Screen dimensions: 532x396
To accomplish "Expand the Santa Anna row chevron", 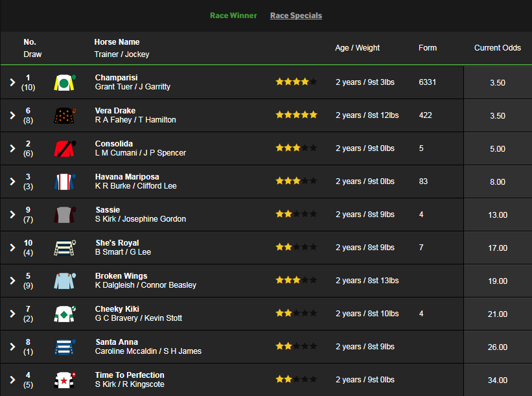I will [12, 347].
